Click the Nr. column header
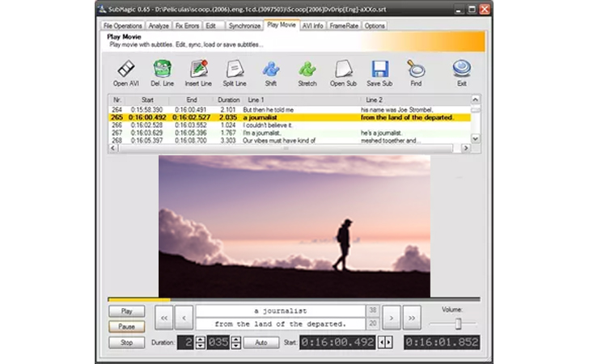 [x=117, y=100]
